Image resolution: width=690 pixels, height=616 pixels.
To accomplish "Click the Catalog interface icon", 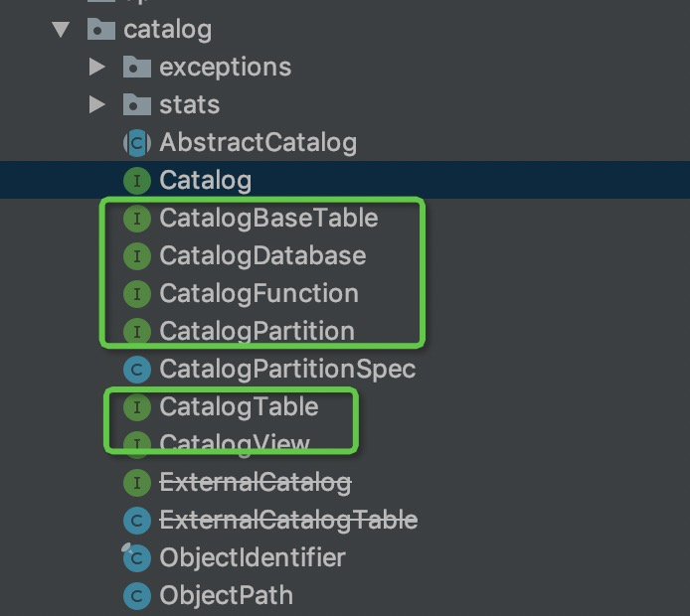I will pyautogui.click(x=136, y=181).
